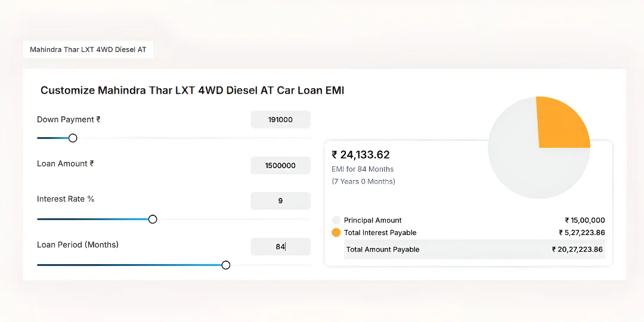
Task: Click the EMI for 84 Months text
Action: (x=363, y=169)
